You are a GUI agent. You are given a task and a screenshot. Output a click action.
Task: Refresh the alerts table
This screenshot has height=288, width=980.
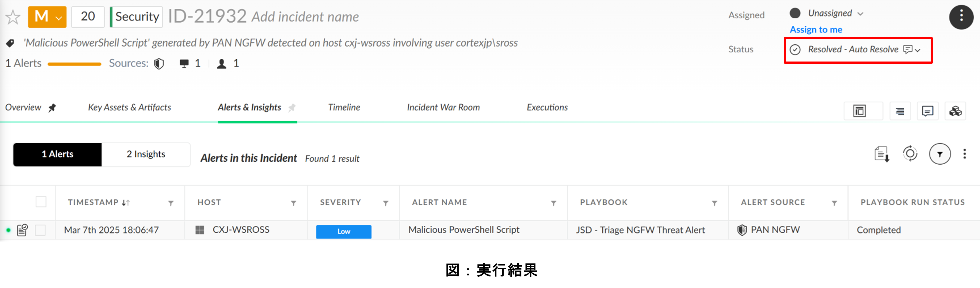pos(910,154)
